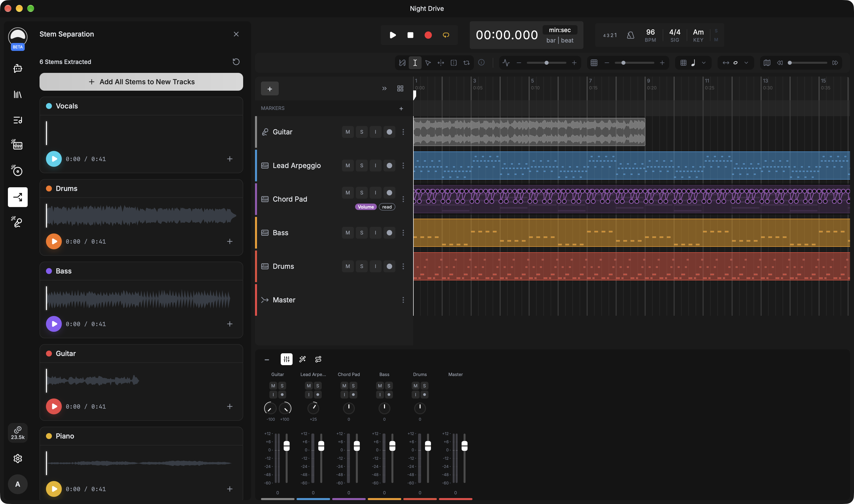
Task: Open the track grid view icon
Action: (x=400, y=88)
